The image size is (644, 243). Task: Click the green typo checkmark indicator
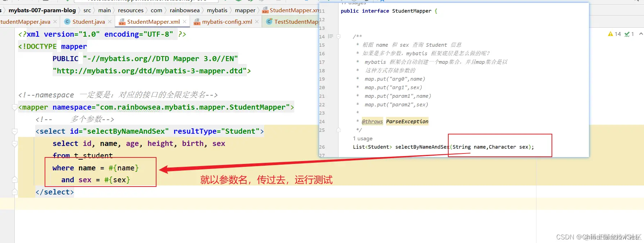627,34
